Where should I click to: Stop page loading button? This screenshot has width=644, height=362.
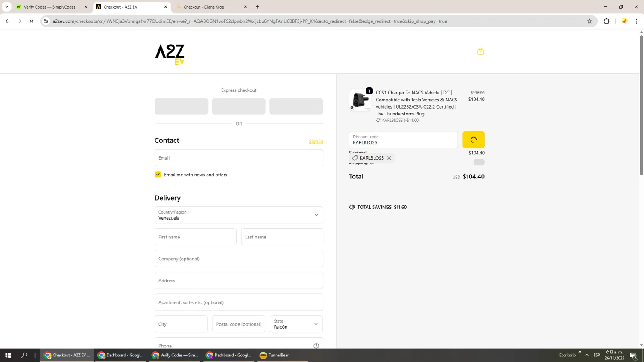pos(31,21)
